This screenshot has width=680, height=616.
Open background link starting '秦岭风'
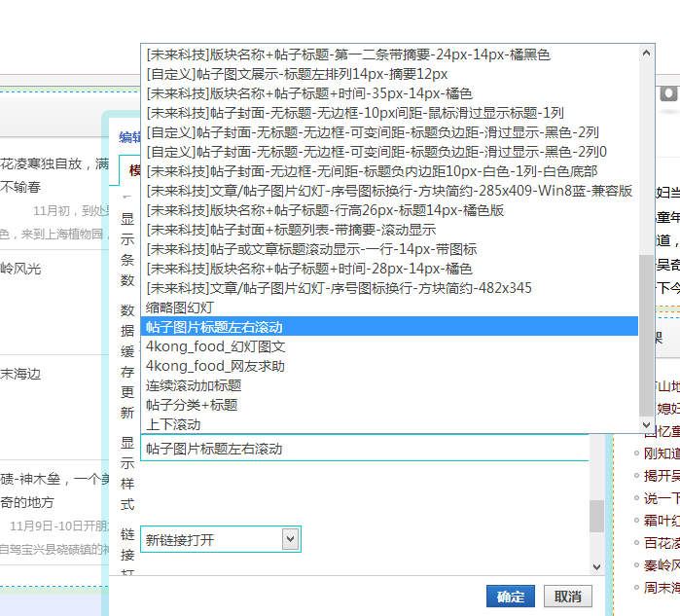[x=662, y=565]
